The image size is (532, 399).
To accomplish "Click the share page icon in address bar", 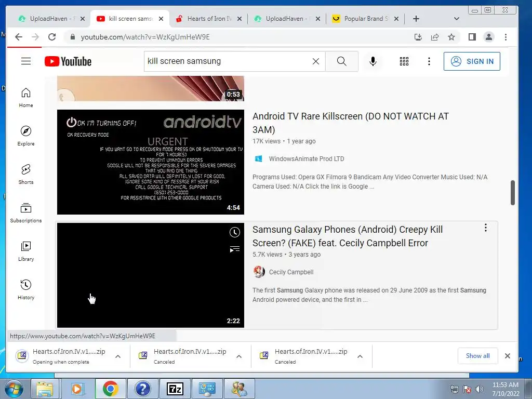I will [x=435, y=37].
